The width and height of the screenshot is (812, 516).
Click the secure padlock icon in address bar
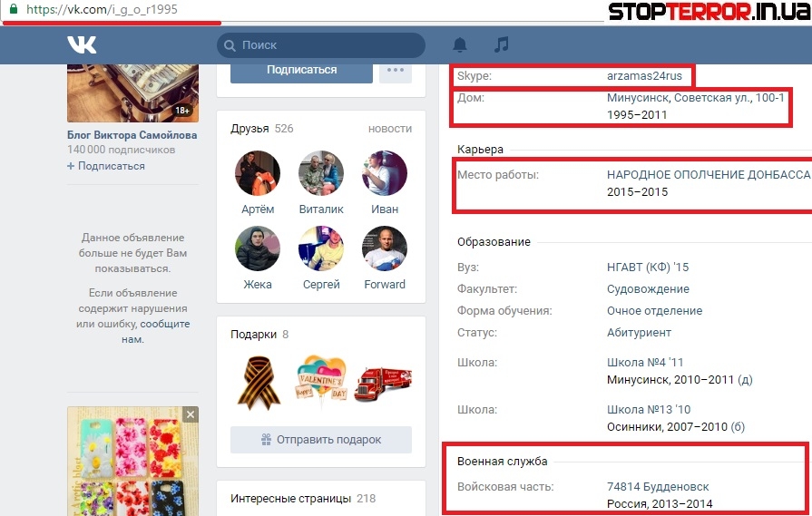point(13,9)
